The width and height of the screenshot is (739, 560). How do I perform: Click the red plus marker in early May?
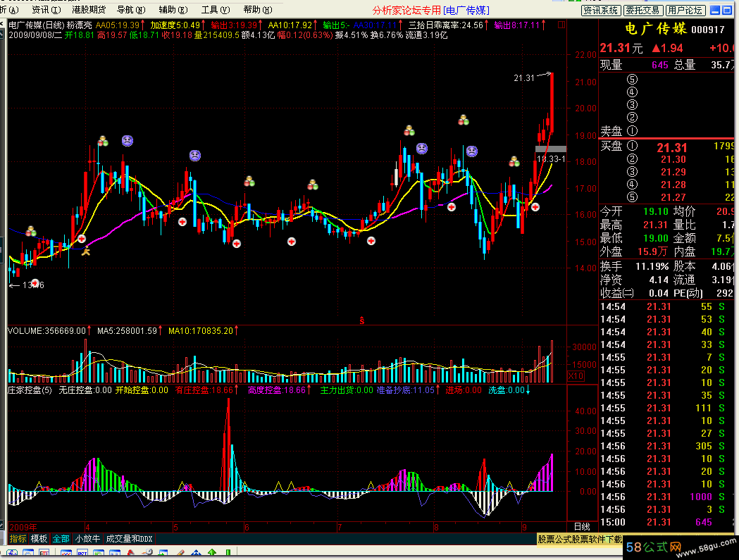pos(182,222)
